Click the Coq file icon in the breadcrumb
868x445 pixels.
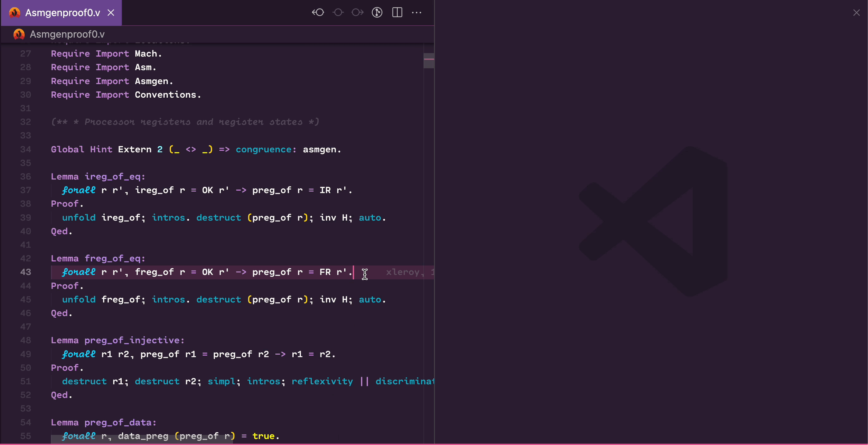(19, 34)
